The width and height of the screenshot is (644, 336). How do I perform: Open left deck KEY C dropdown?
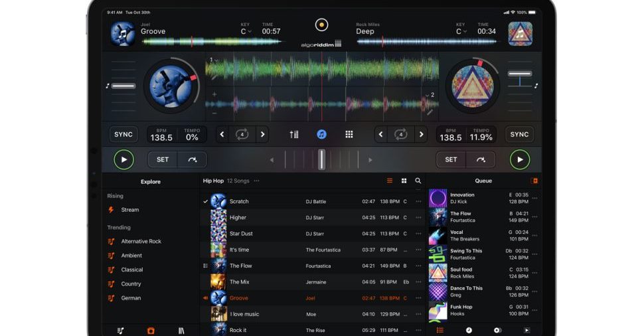(246, 32)
